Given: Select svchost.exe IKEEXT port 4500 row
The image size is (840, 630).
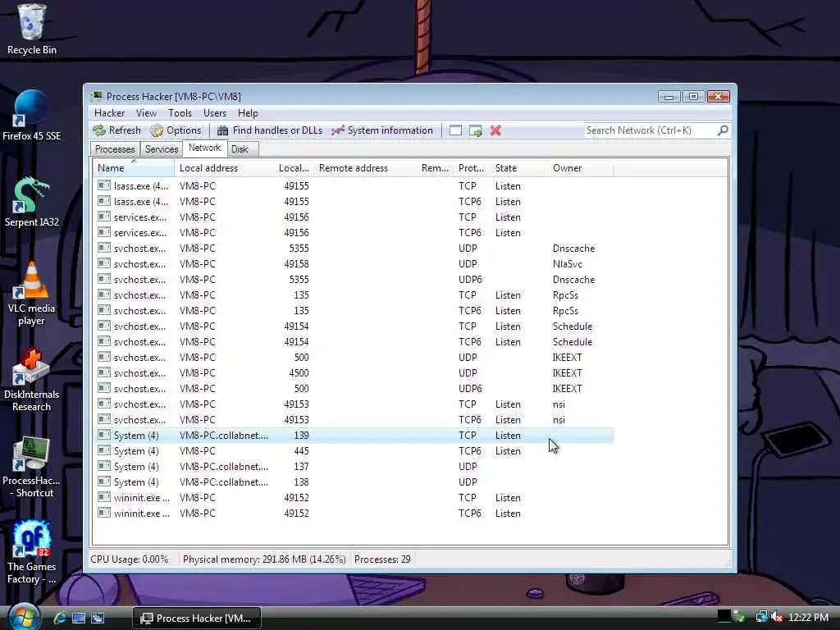Looking at the screenshot, I should tap(354, 373).
